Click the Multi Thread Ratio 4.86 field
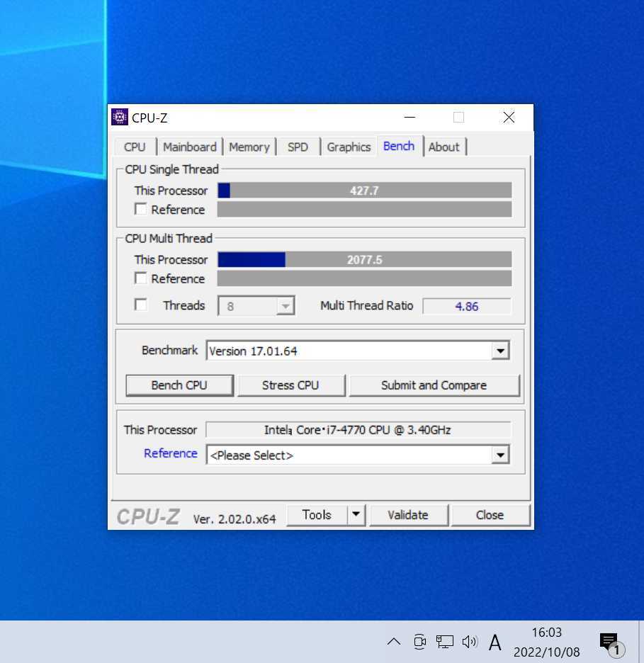Screen dimensions: 644x663 tap(467, 306)
